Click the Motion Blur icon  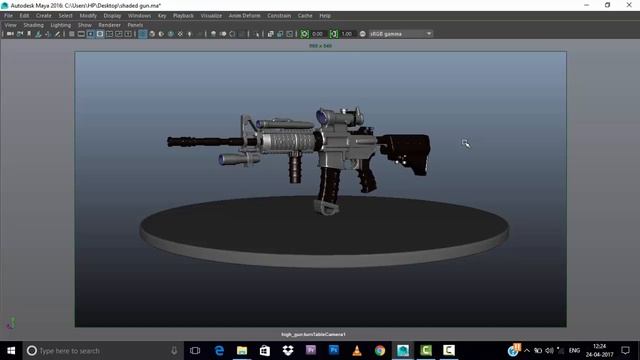[223, 34]
